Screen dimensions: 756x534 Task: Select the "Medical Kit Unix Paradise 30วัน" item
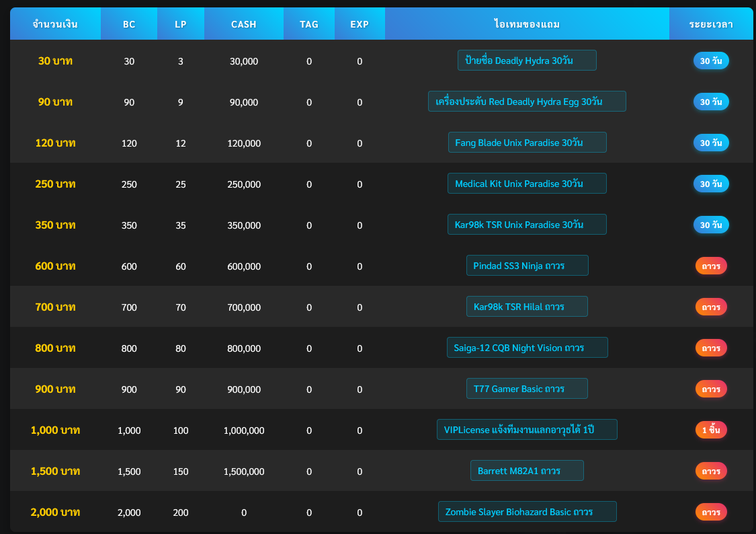(527, 183)
